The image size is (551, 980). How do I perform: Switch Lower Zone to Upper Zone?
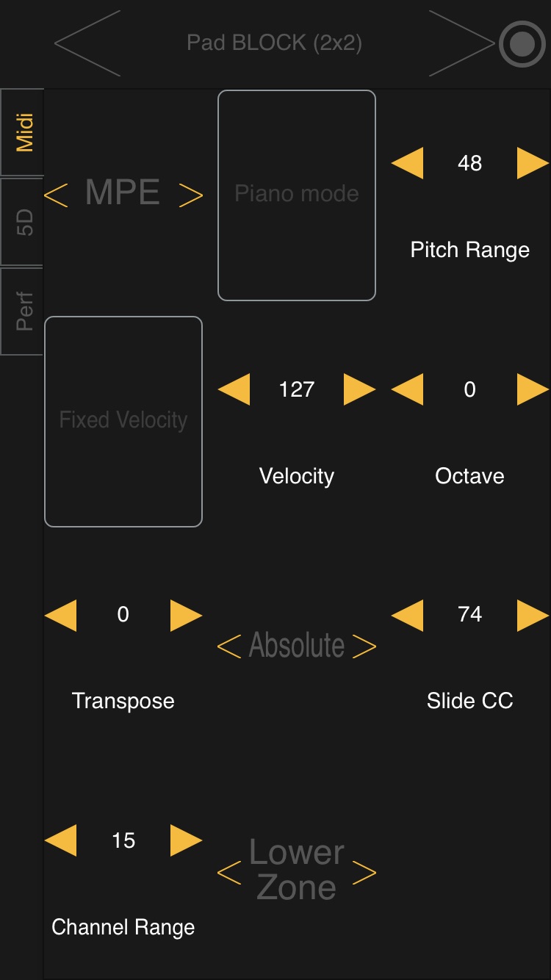click(x=364, y=874)
